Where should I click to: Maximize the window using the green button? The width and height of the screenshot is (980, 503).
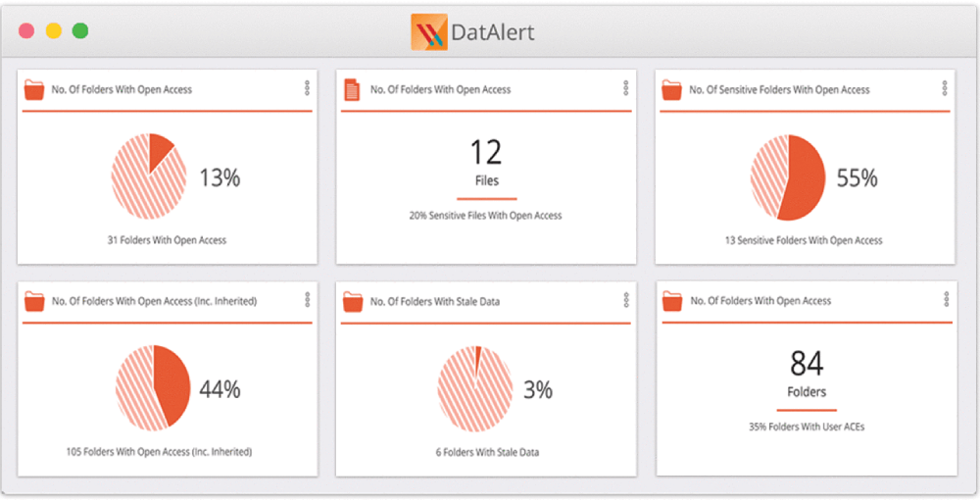80,30
